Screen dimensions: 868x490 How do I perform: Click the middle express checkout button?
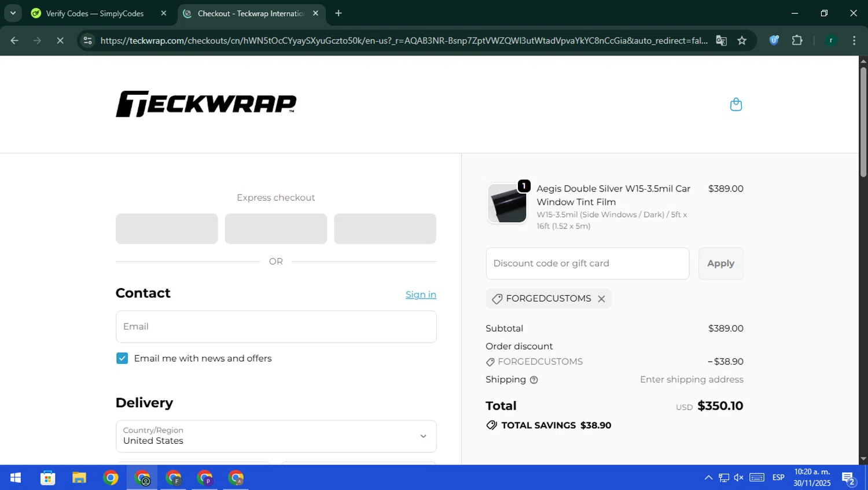276,229
